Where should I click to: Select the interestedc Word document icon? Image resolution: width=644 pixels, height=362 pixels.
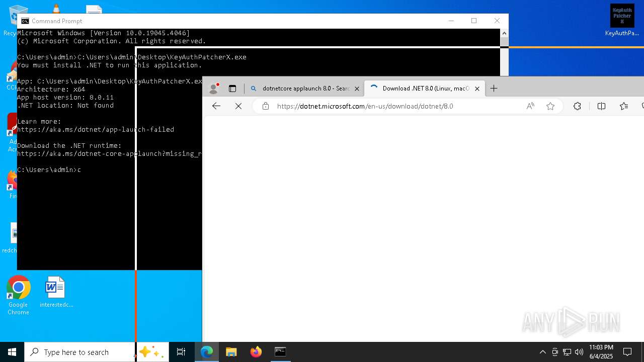[56, 292]
